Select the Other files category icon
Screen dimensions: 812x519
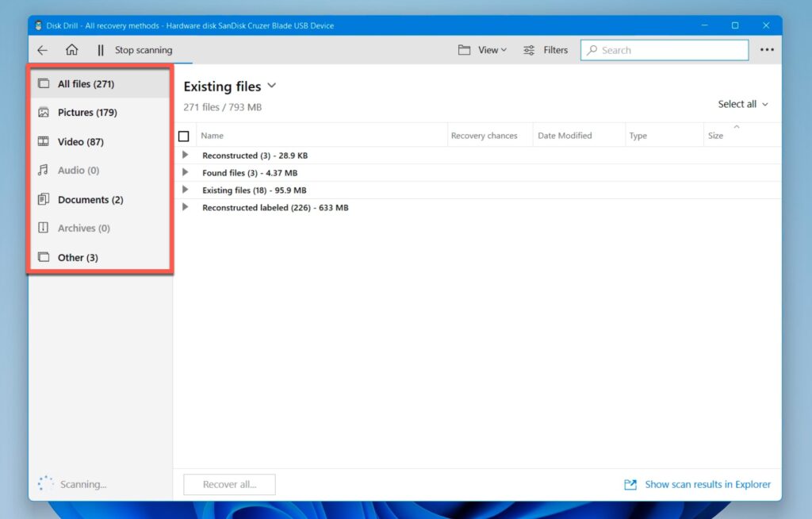[x=43, y=257]
